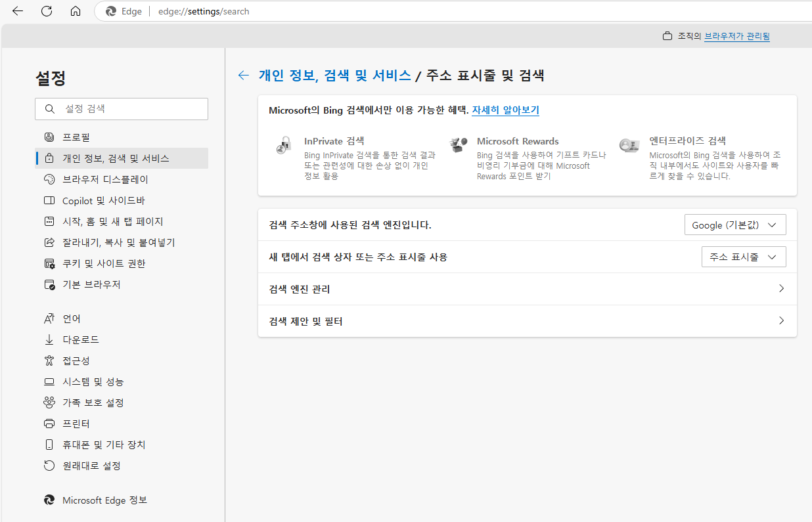
Task: Click the 엔터프라이즈 검색 icon
Action: [x=629, y=145]
